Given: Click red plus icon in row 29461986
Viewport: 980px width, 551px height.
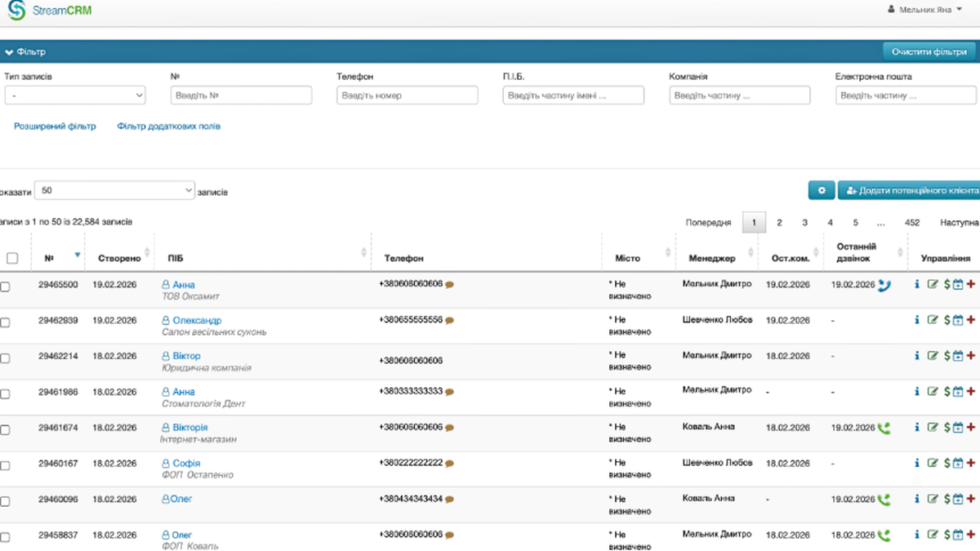Looking at the screenshot, I should coord(970,392).
